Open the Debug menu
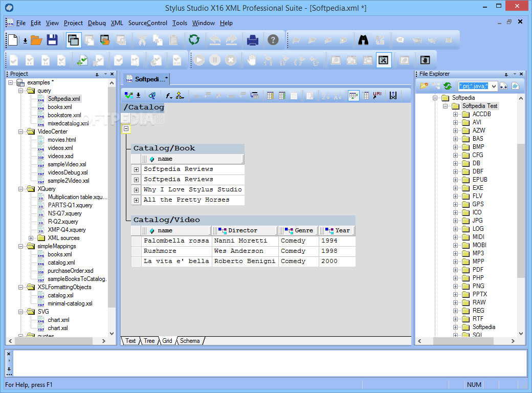This screenshot has width=532, height=393. [97, 23]
